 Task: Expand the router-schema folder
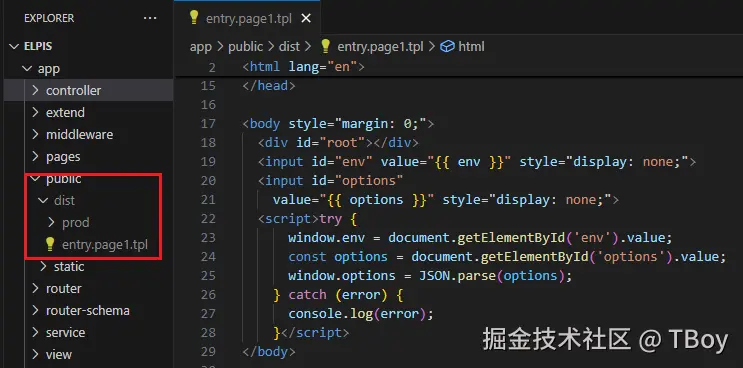click(x=35, y=310)
